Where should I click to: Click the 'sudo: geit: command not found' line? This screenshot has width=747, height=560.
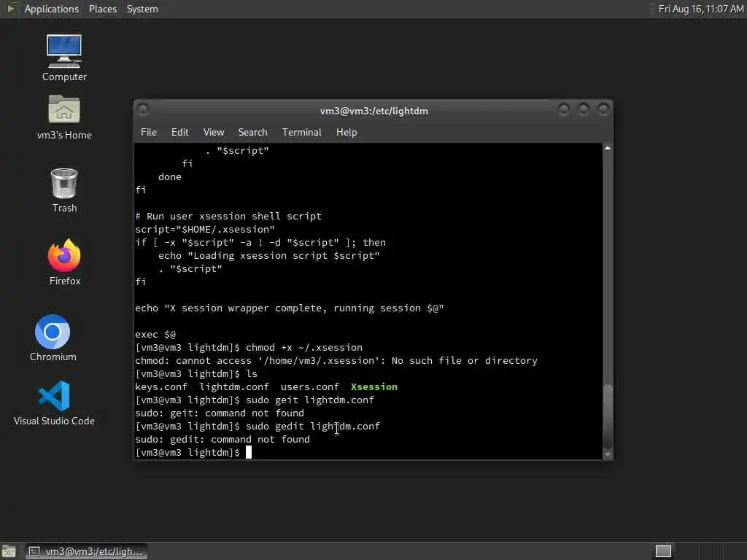tap(220, 413)
